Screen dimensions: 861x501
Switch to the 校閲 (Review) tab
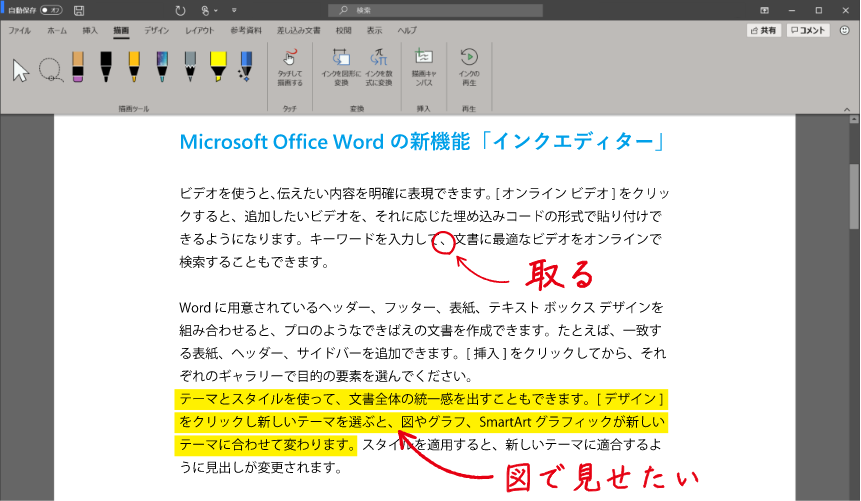coord(344,31)
